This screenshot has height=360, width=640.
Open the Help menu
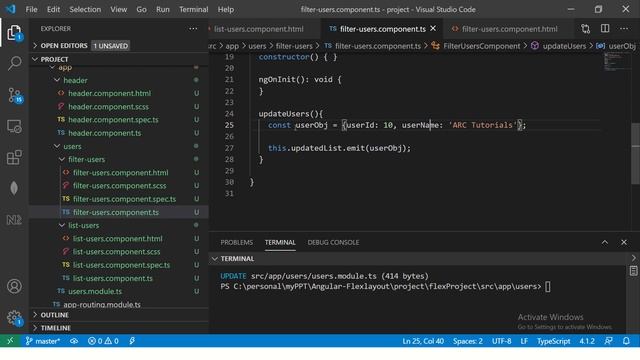(x=226, y=9)
